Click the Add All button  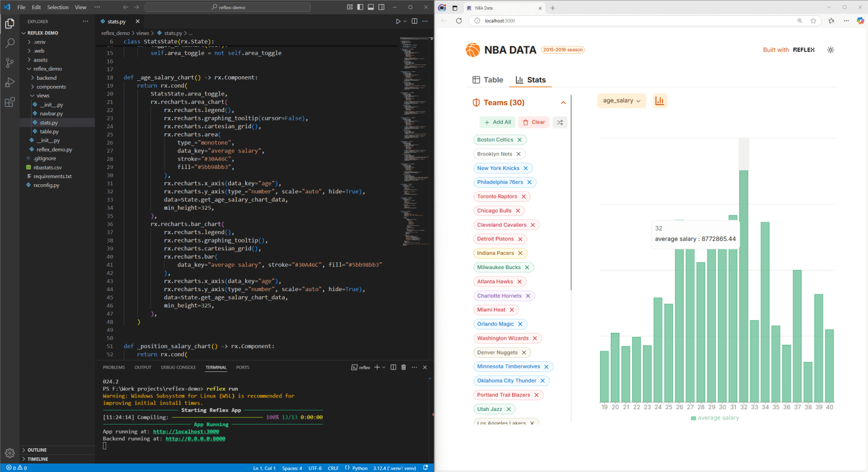click(x=497, y=122)
